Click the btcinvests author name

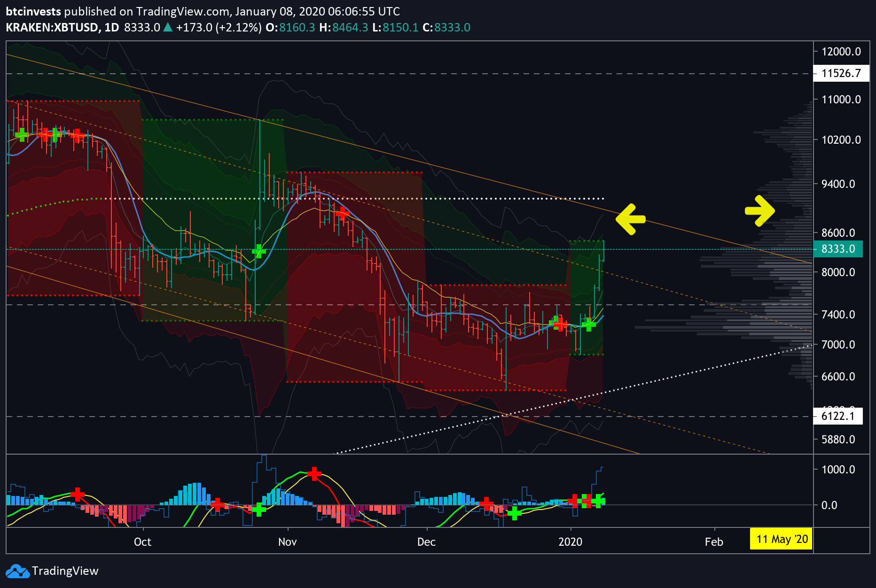(33, 12)
